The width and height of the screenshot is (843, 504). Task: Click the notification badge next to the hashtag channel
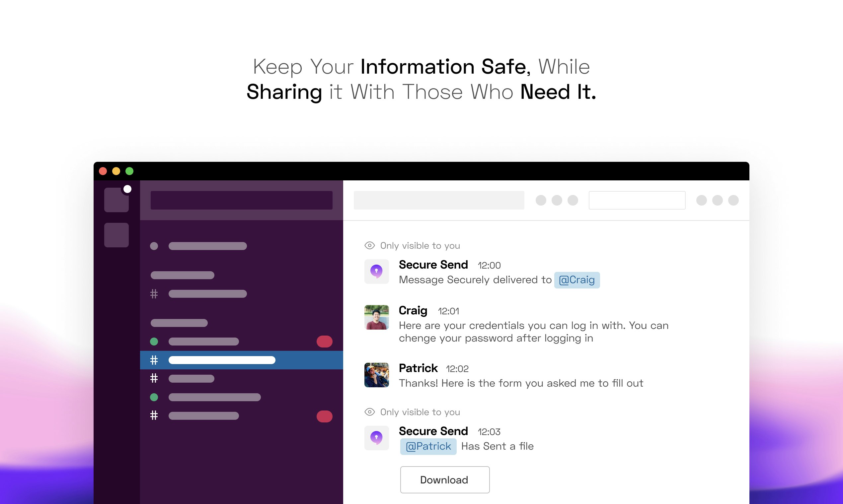(325, 416)
